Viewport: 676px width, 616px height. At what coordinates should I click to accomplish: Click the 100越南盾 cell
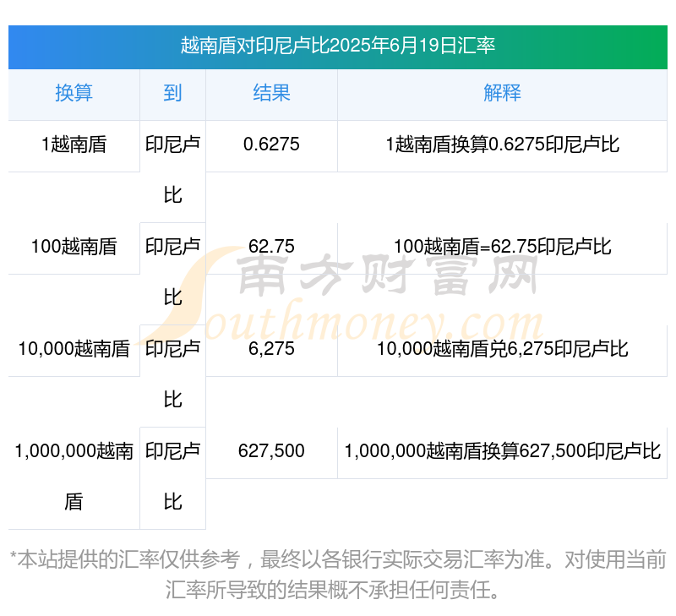point(74,248)
